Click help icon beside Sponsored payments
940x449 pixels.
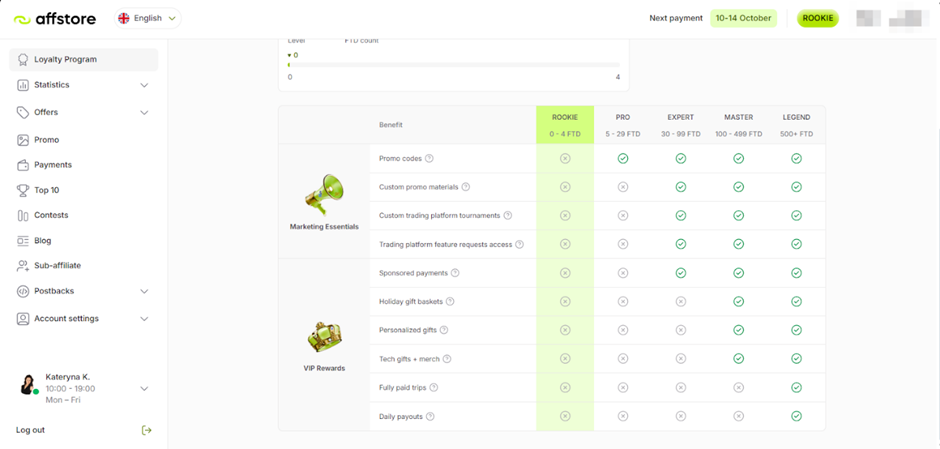coord(456,273)
